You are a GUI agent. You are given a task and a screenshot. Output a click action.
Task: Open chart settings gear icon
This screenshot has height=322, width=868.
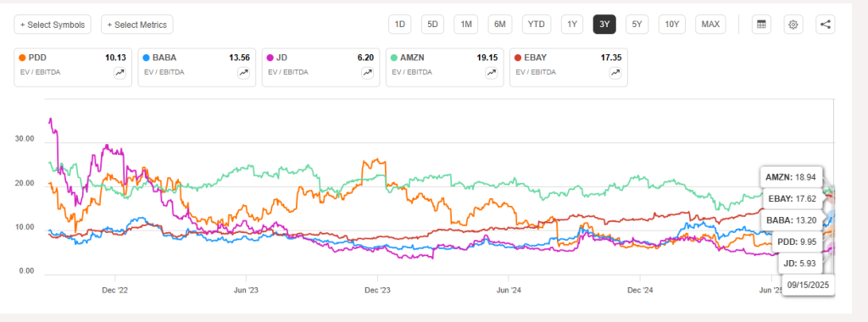coord(793,25)
